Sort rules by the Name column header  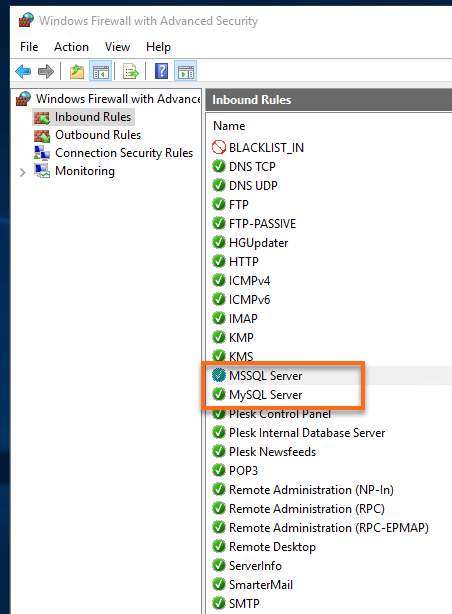[229, 126]
